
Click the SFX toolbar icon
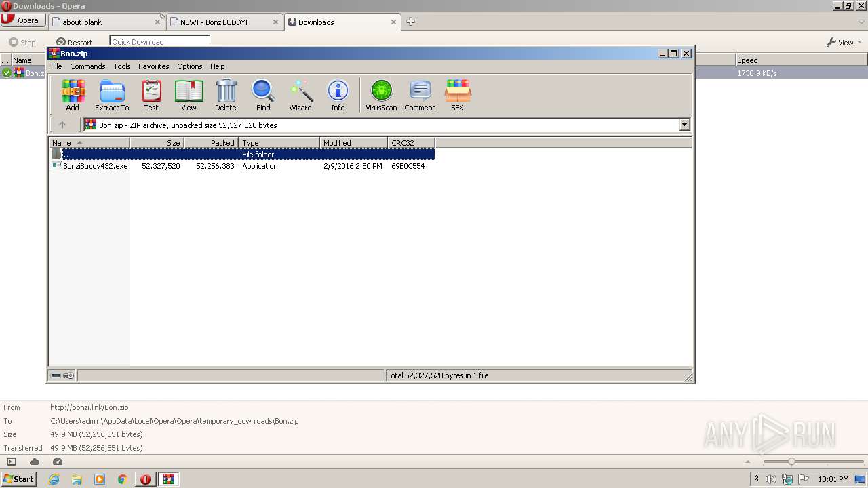458,96
